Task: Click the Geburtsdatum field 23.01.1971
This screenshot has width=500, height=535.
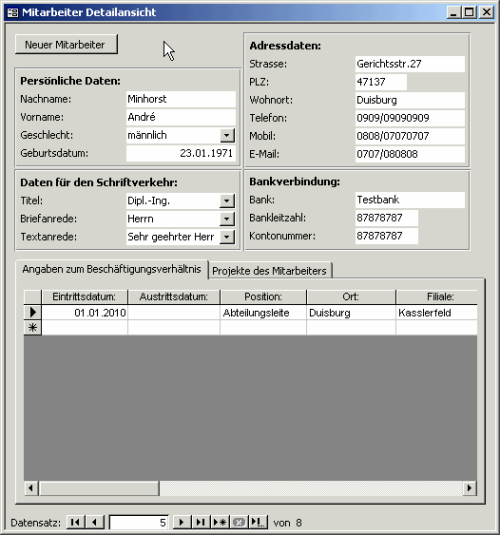Action: pos(181,153)
